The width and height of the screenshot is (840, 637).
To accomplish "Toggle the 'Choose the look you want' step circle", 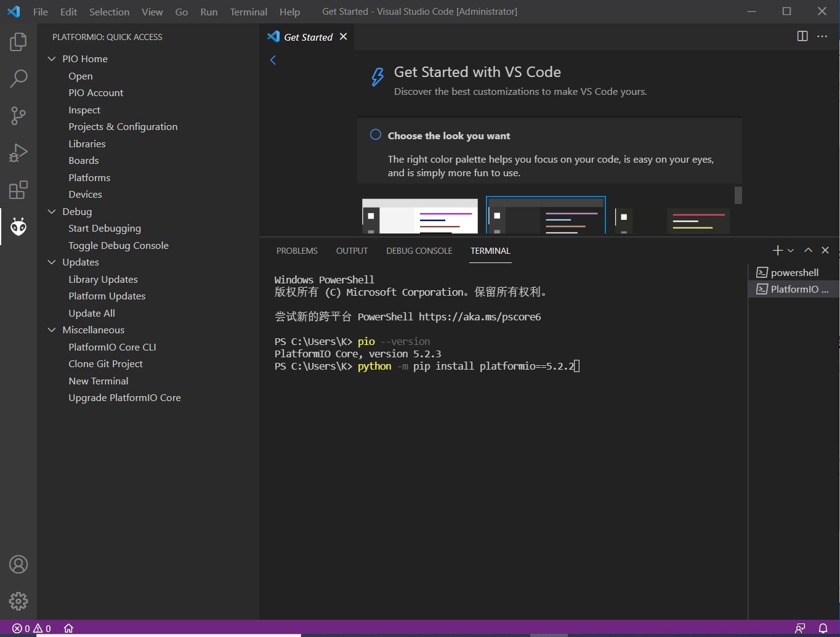I will tap(375, 135).
